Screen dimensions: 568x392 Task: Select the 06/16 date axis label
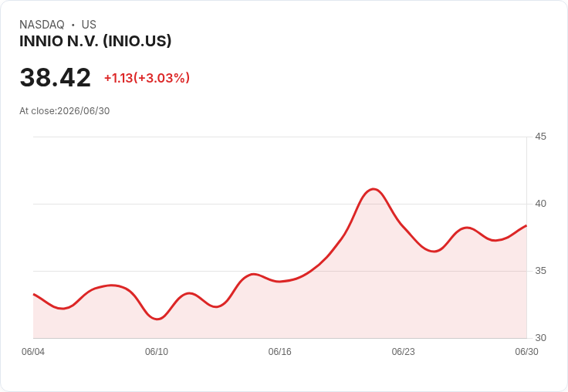[279, 352]
